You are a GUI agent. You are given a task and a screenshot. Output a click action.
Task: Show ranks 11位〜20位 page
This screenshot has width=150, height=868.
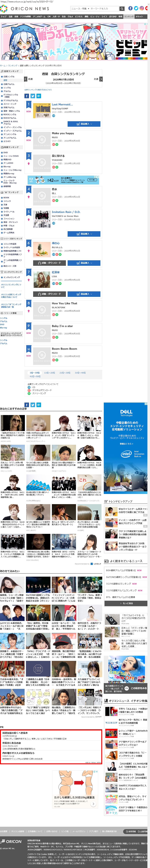click(49, 373)
